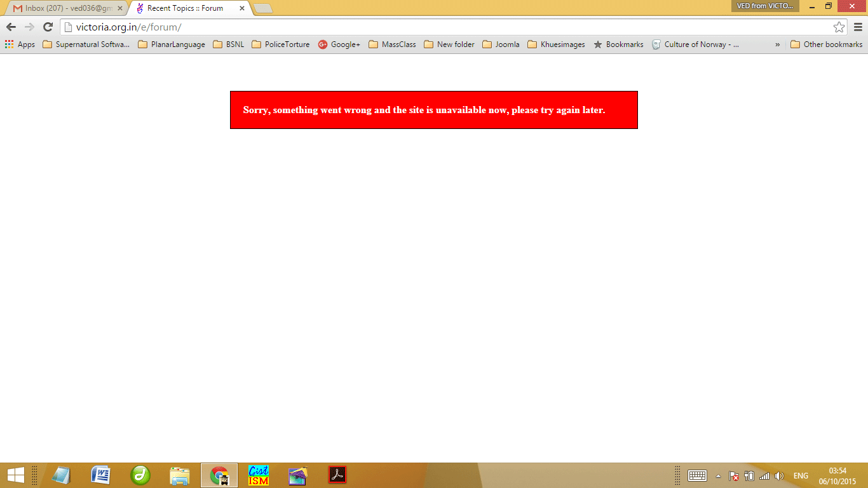Click the red site unavailable error message
The height and width of the screenshot is (488, 868).
pos(434,110)
